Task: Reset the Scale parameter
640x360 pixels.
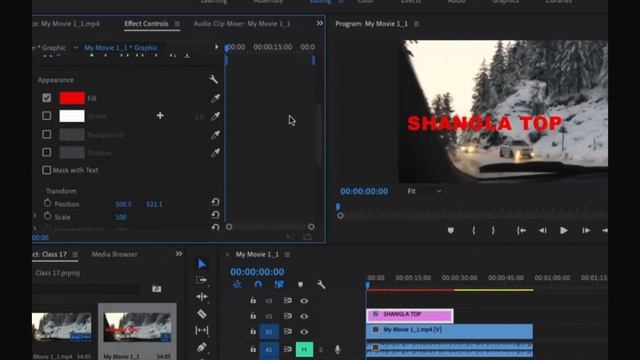Action: pyautogui.click(x=216, y=215)
